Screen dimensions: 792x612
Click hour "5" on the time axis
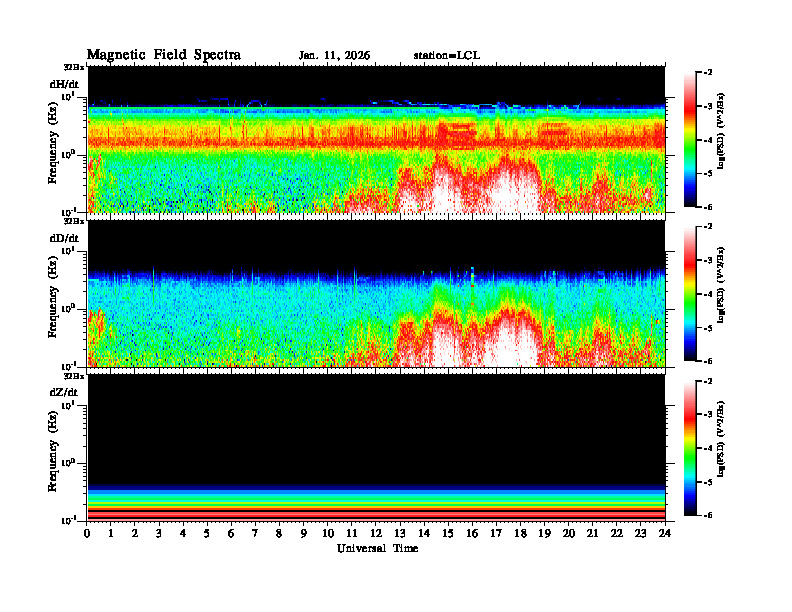click(x=207, y=533)
